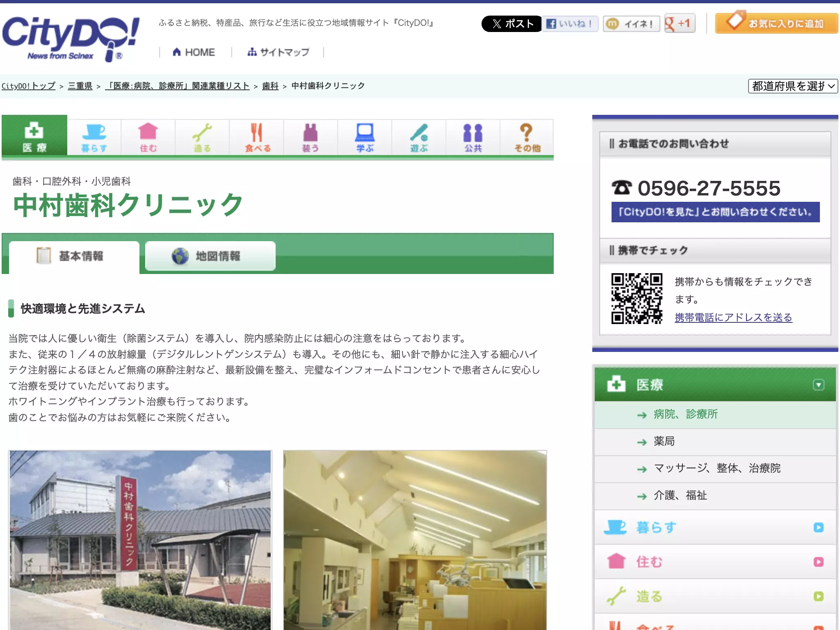Open the 学ぶ category computer icon
This screenshot has width=840, height=630.
[x=365, y=138]
